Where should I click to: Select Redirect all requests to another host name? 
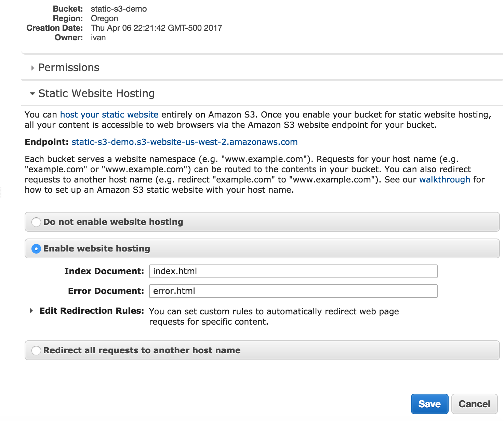pyautogui.click(x=36, y=351)
